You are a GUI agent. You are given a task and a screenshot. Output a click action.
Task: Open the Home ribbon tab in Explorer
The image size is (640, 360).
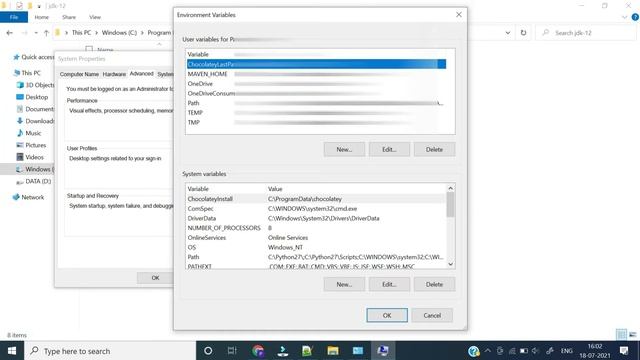(x=42, y=17)
